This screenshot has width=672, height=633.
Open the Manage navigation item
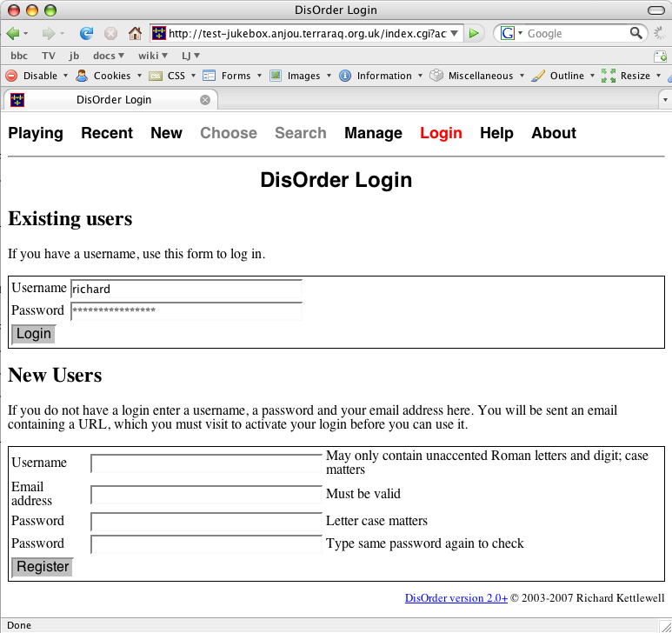[x=373, y=133]
